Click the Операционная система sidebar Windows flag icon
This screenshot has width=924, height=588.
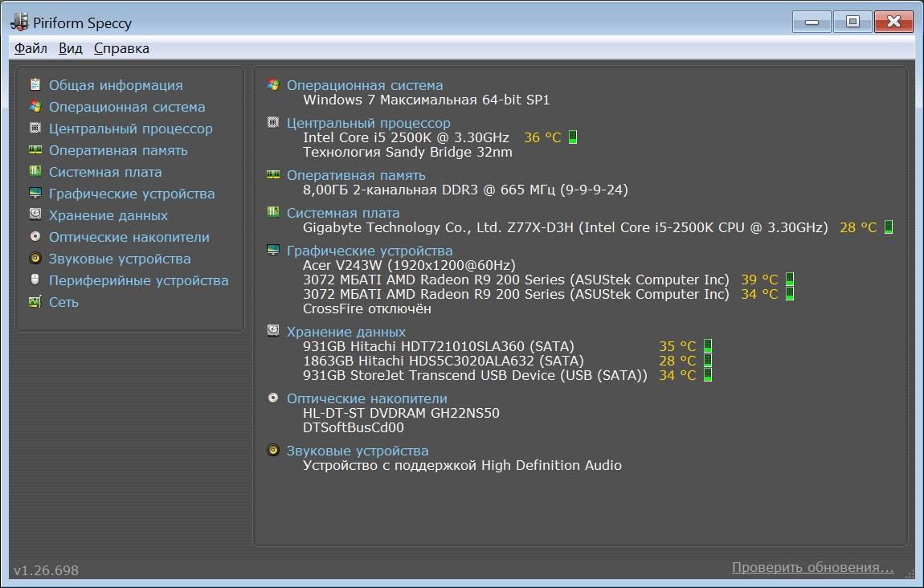35,107
